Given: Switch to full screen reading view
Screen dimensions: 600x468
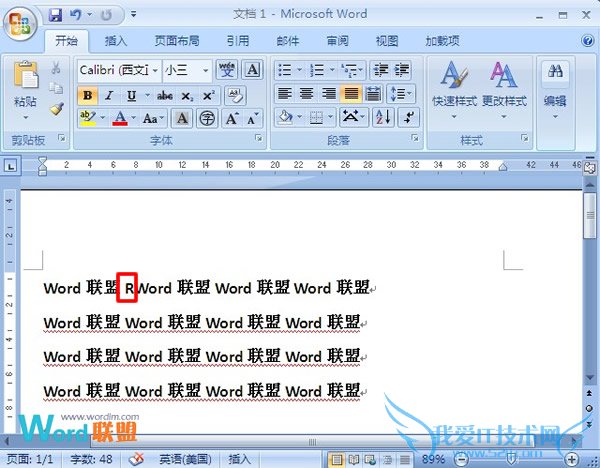Looking at the screenshot, I should pyautogui.click(x=354, y=459).
